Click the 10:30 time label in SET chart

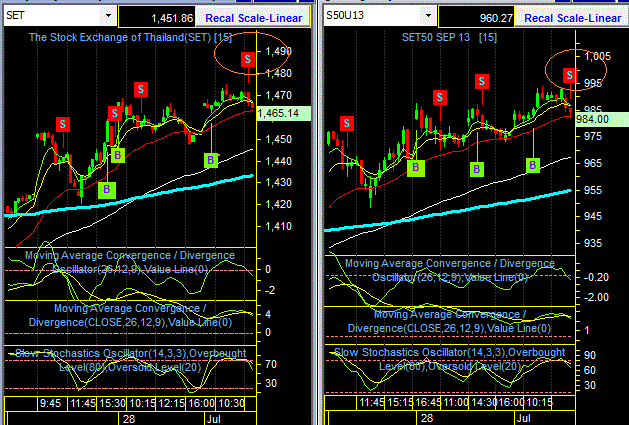[231, 403]
